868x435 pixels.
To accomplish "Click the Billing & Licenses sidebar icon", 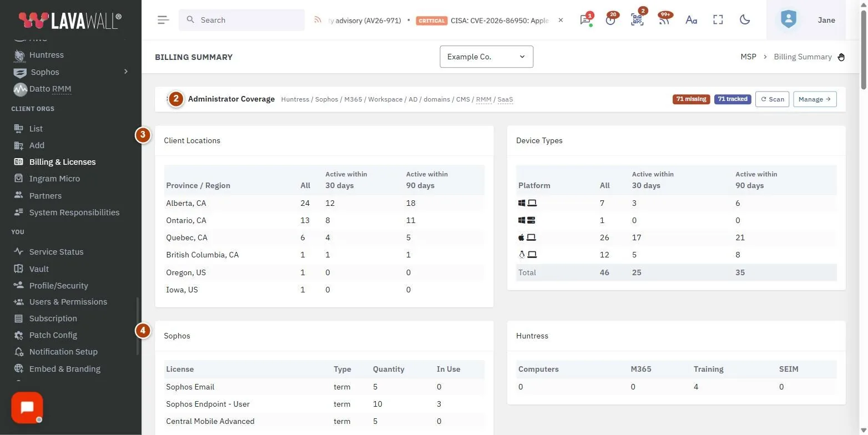I will tap(19, 162).
